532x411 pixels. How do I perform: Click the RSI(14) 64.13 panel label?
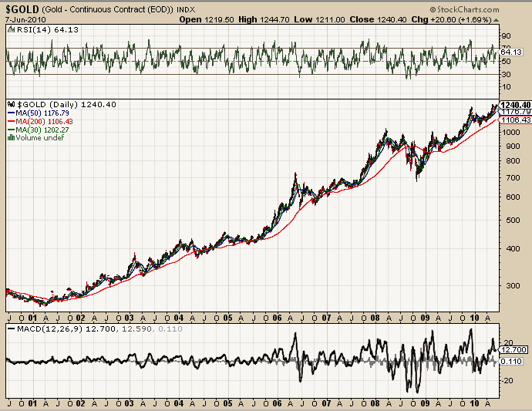48,29
